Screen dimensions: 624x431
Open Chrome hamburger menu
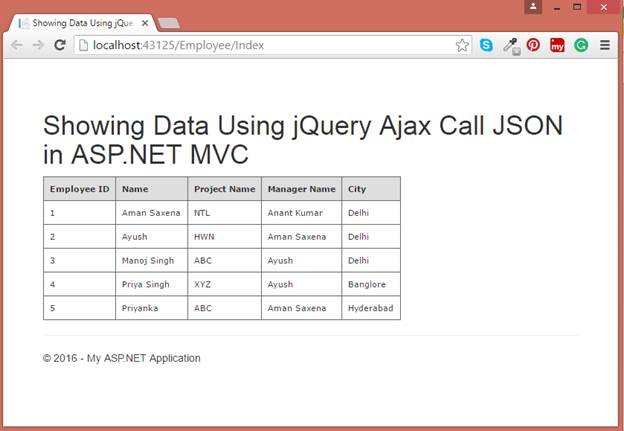click(x=605, y=45)
